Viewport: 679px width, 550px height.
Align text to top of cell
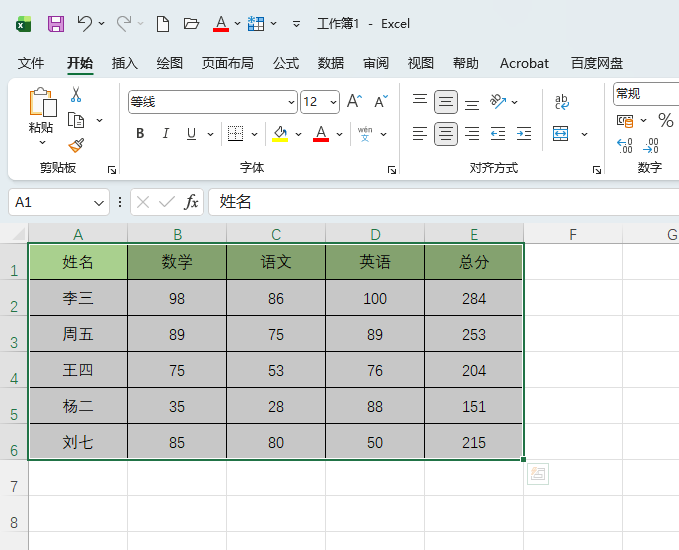coord(420,102)
